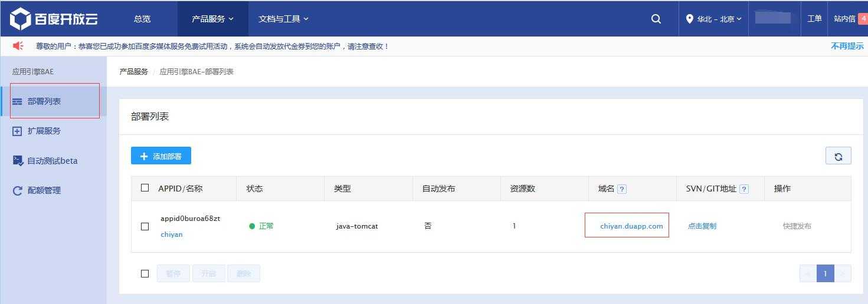Viewport: 868px width, 304px height.
Task: Click the help icon next to 域名
Action: (622, 189)
